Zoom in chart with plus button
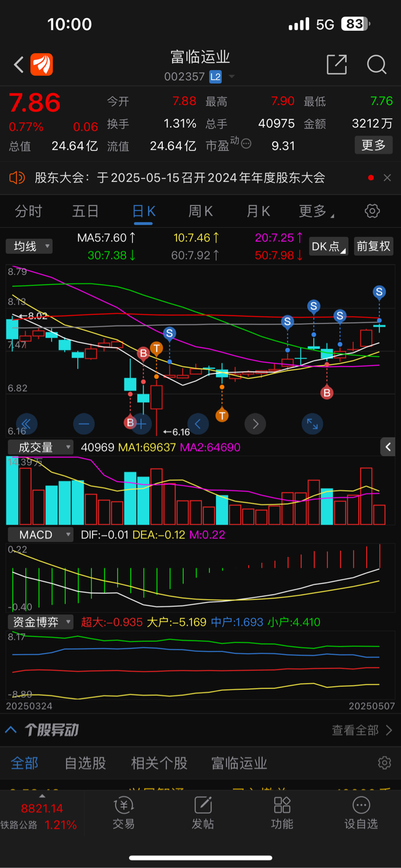401x868 pixels. [x=141, y=424]
